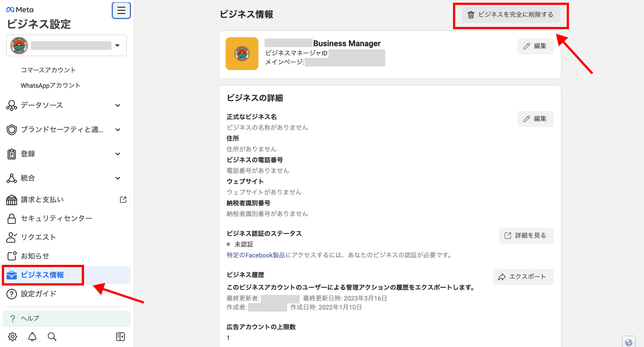This screenshot has width=644, height=347.
Task: Open settings gear icon at sidebar bottom
Action: pyautogui.click(x=13, y=337)
